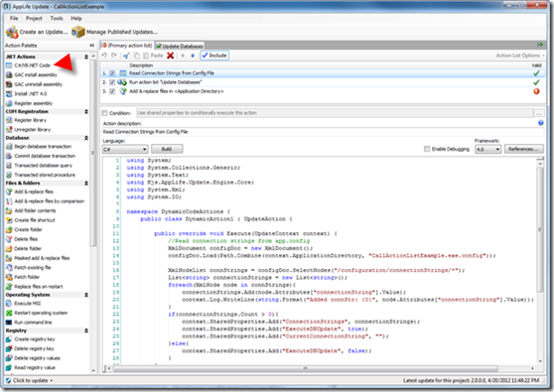The width and height of the screenshot is (554, 392).
Task: Select Execute MSI action
Action: pos(23,304)
